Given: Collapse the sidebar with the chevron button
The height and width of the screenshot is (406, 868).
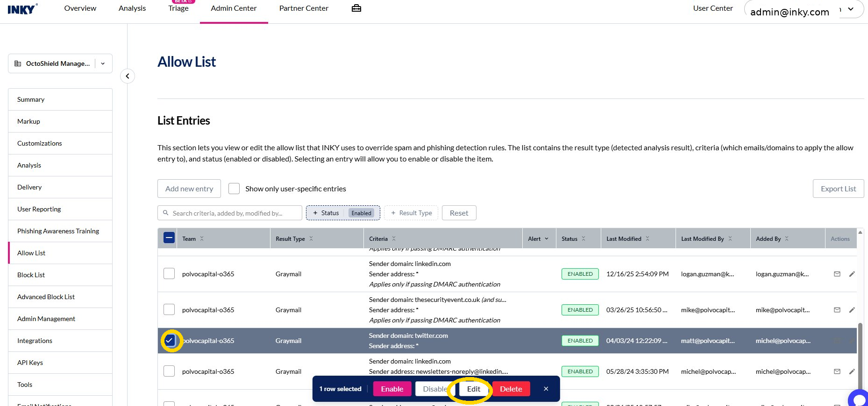Looking at the screenshot, I should (x=128, y=76).
